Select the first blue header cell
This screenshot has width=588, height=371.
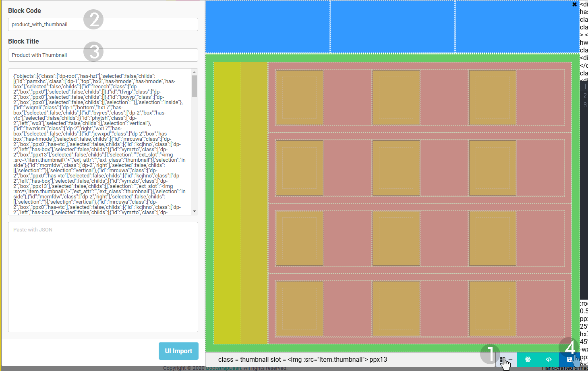coord(268,27)
